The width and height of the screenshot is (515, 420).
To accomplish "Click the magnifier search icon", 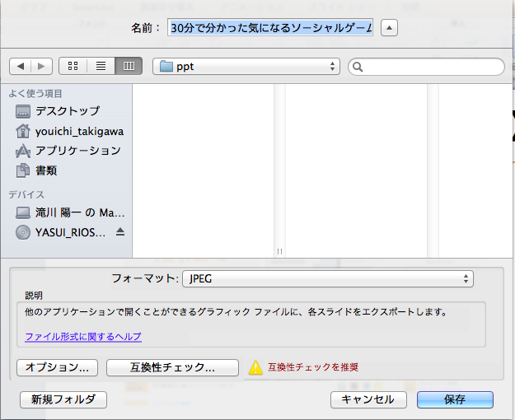I will click(358, 67).
